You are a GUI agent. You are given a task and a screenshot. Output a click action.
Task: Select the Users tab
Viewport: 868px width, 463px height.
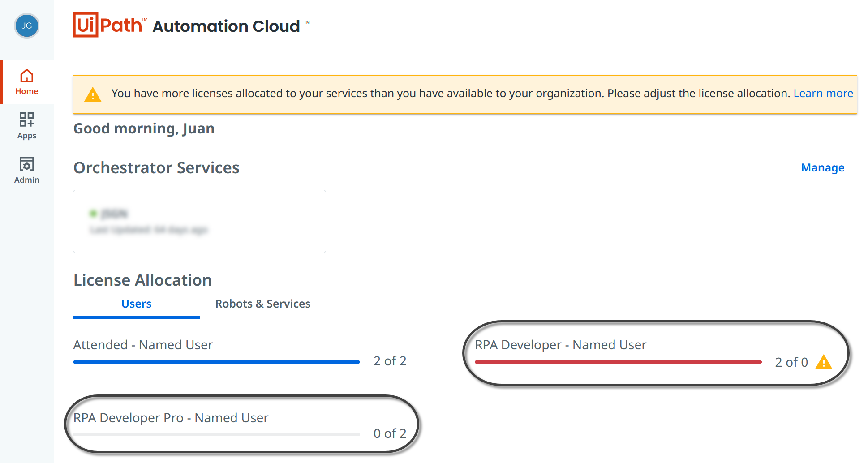(136, 304)
